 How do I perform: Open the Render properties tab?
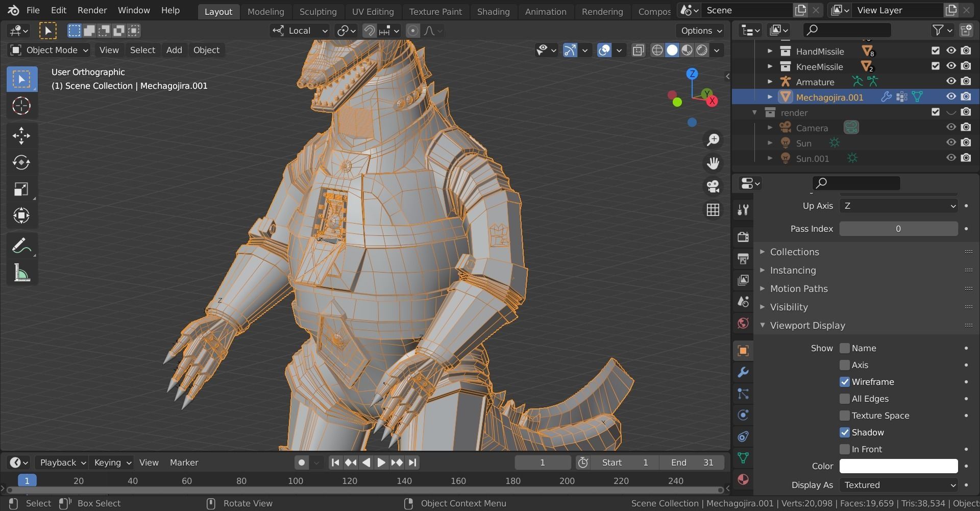(x=743, y=236)
